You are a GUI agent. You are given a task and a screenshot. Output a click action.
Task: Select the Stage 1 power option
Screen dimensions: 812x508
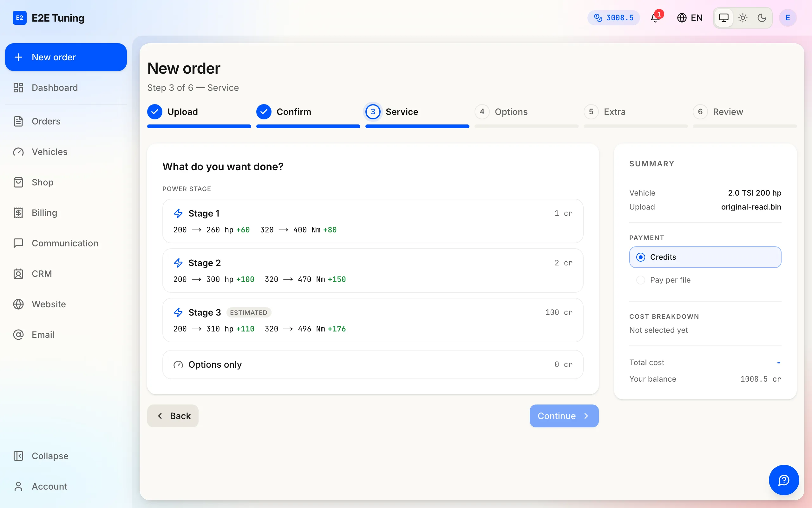point(373,221)
